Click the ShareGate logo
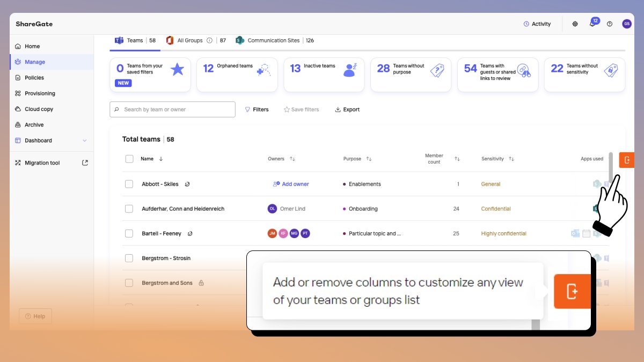Screen dimensions: 644x362 (x=34, y=24)
